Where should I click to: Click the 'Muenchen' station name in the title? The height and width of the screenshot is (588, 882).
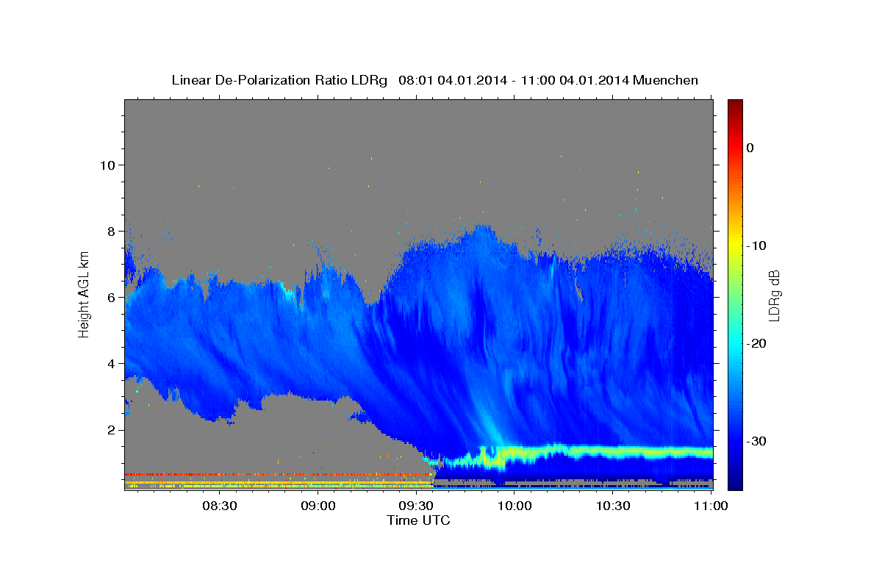click(667, 80)
